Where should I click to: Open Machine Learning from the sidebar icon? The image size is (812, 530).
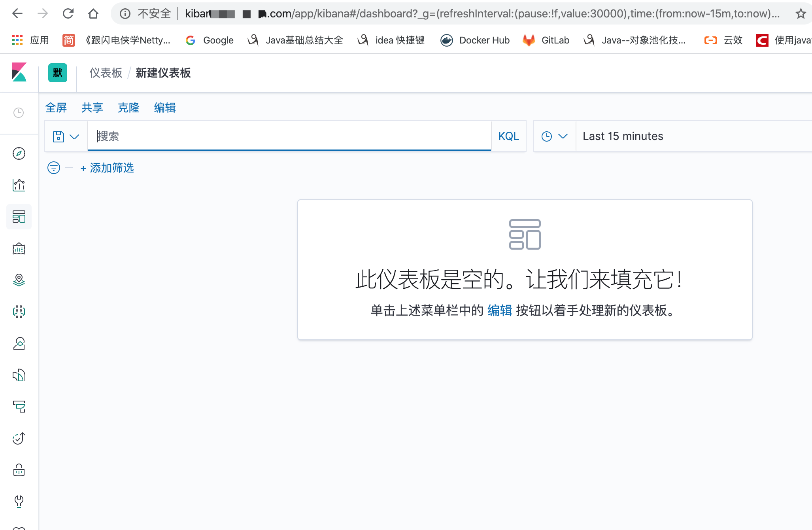[x=19, y=312]
